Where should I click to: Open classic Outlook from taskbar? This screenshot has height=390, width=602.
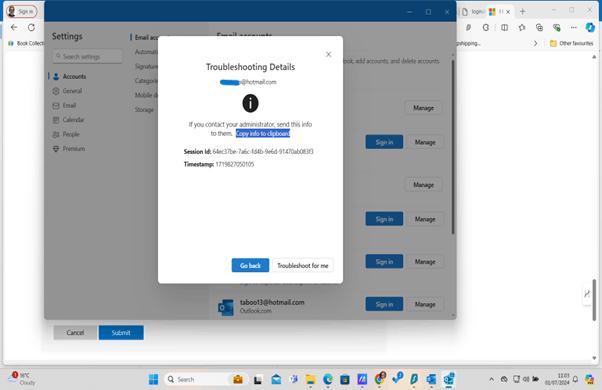coord(431,379)
